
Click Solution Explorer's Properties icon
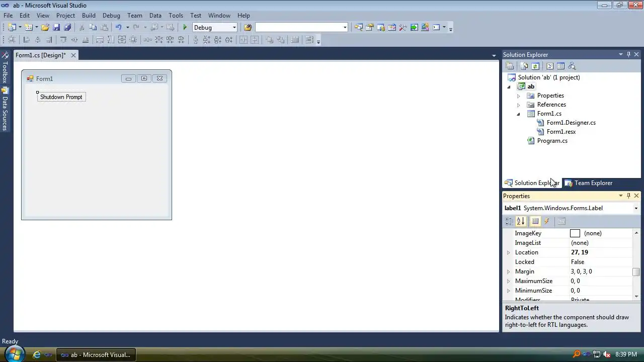click(510, 66)
